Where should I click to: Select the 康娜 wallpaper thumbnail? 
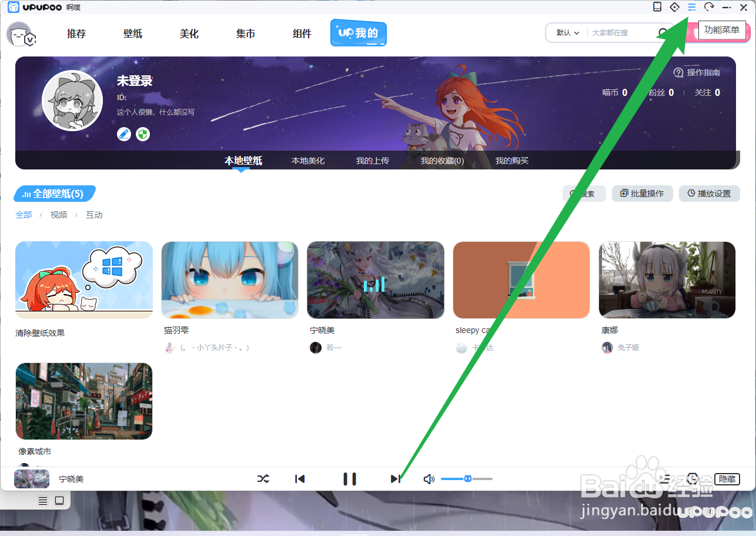click(x=667, y=280)
